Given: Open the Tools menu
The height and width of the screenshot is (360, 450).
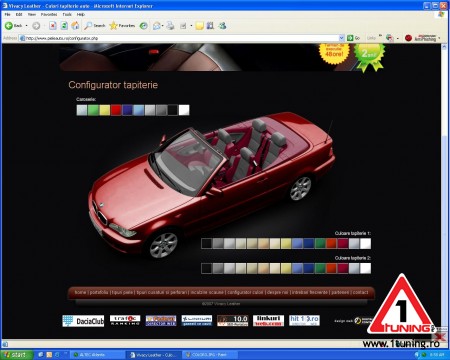Looking at the screenshot, I should (x=67, y=14).
